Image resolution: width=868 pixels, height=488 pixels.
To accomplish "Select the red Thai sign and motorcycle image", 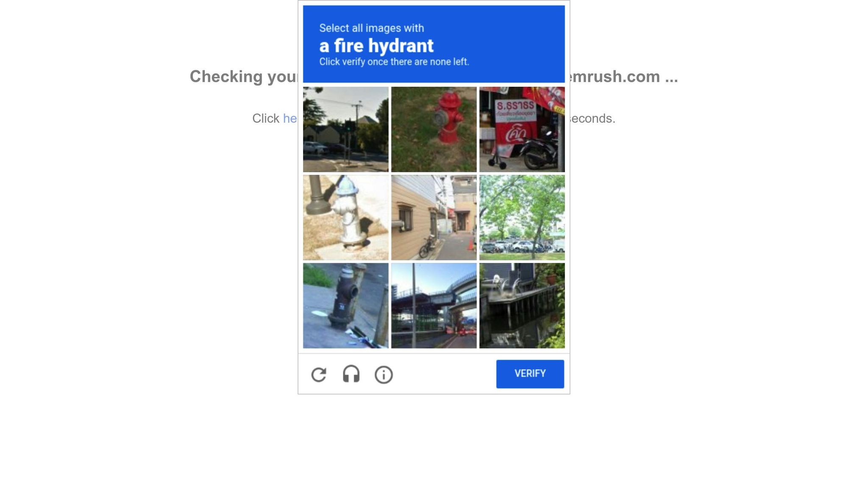I will 522,130.
